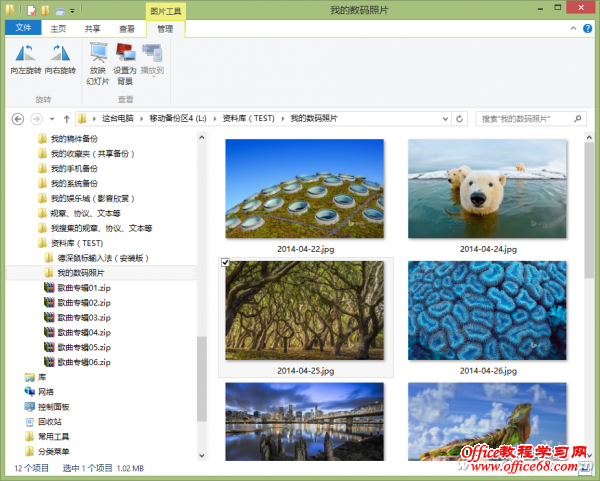Viewport: 600px width, 481px height.
Task: Open 德深鼠标输入法（安装版） folder
Action: click(96, 258)
